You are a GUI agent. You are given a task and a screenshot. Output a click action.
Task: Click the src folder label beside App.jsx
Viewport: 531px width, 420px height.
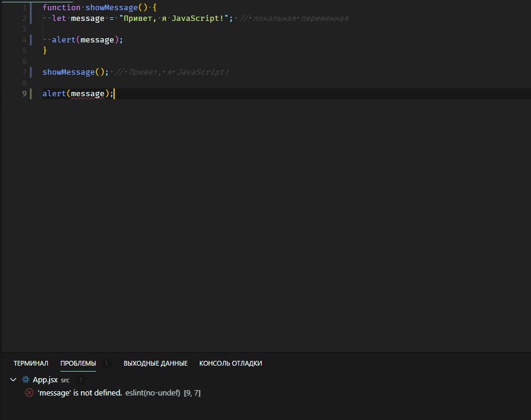65,381
